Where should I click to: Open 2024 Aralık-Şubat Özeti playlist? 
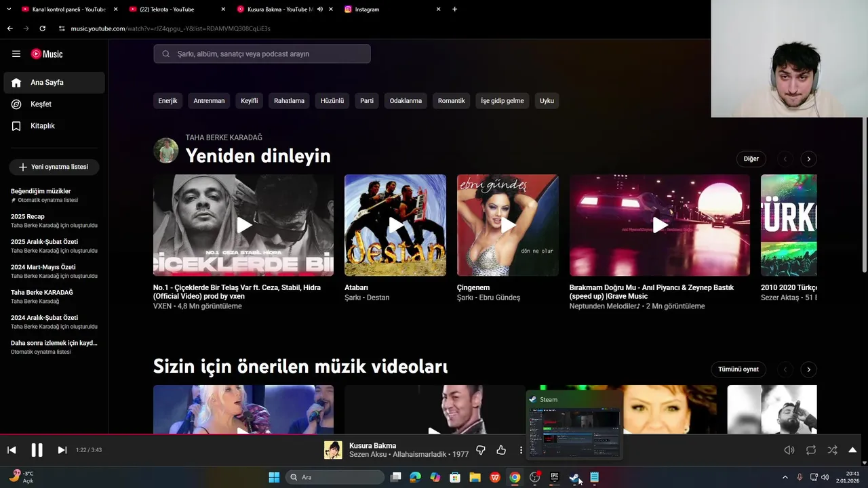pos(54,322)
